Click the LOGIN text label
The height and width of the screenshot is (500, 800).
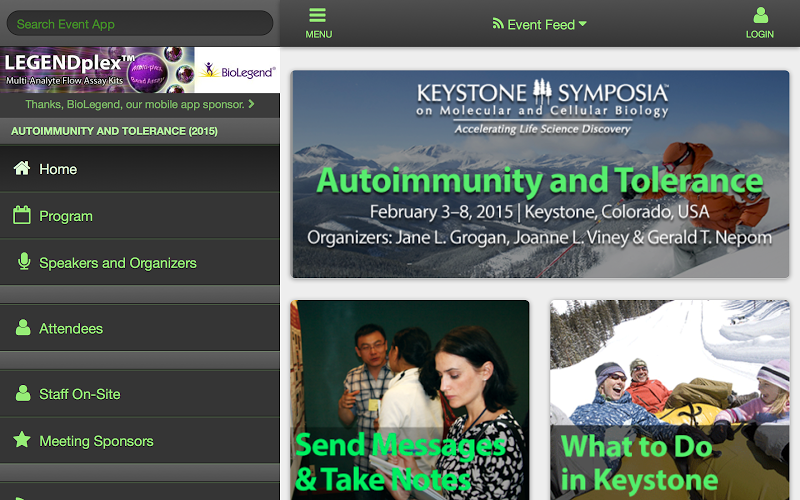(760, 34)
